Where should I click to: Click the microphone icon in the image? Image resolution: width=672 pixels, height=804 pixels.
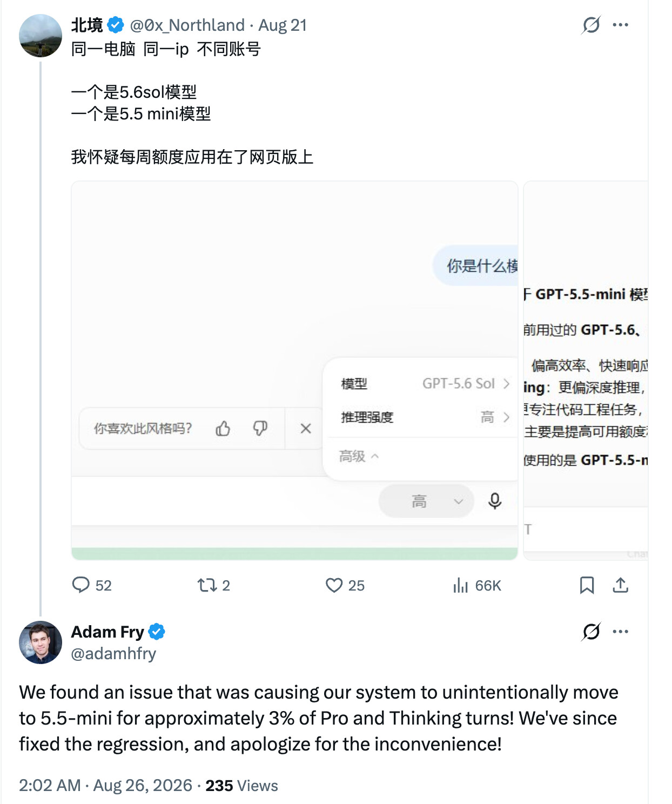click(495, 501)
